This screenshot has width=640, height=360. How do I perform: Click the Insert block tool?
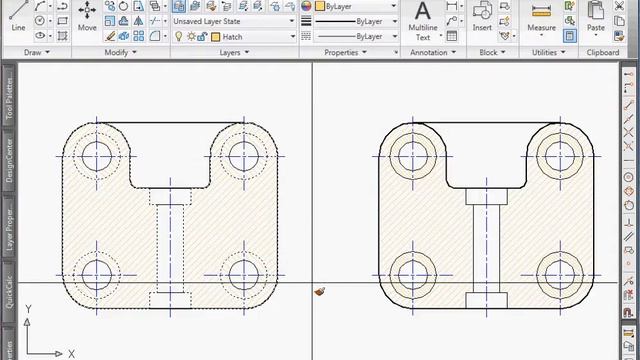tap(482, 16)
